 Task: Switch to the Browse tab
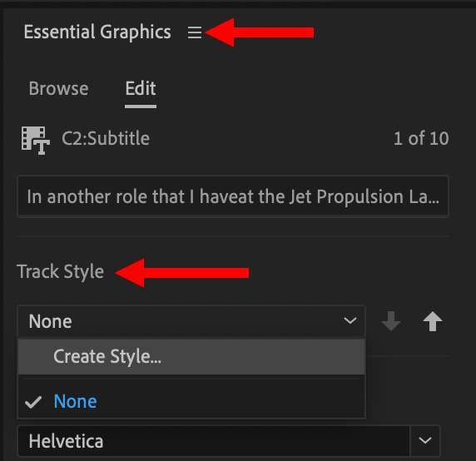[x=58, y=88]
